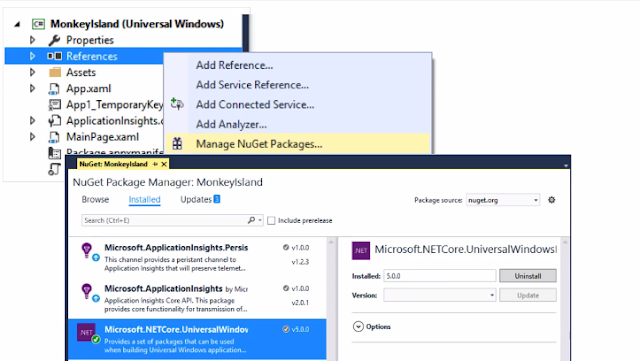
Task: Expand the Properties node
Action: 32,40
